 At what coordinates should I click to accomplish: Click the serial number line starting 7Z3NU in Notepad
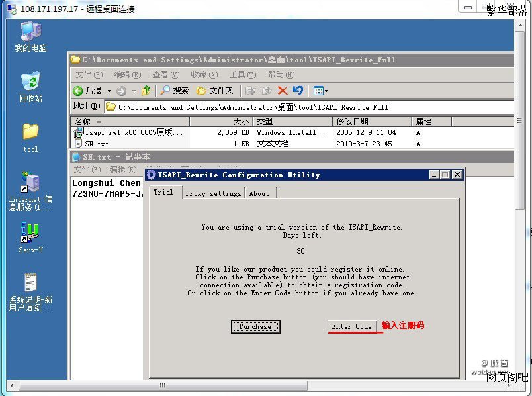(x=108, y=194)
